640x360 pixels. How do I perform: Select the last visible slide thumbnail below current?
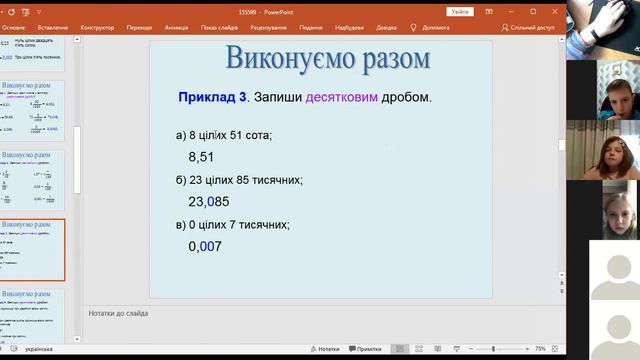(x=32, y=316)
